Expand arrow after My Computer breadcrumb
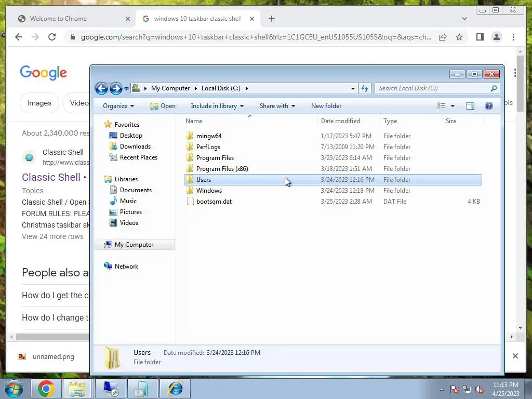The width and height of the screenshot is (532, 399). pyautogui.click(x=196, y=88)
